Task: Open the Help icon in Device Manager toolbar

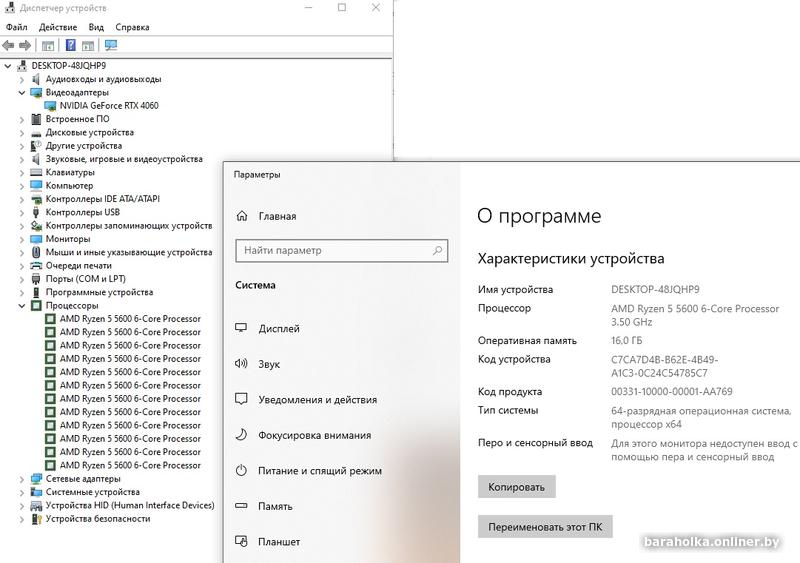Action: pos(71,45)
